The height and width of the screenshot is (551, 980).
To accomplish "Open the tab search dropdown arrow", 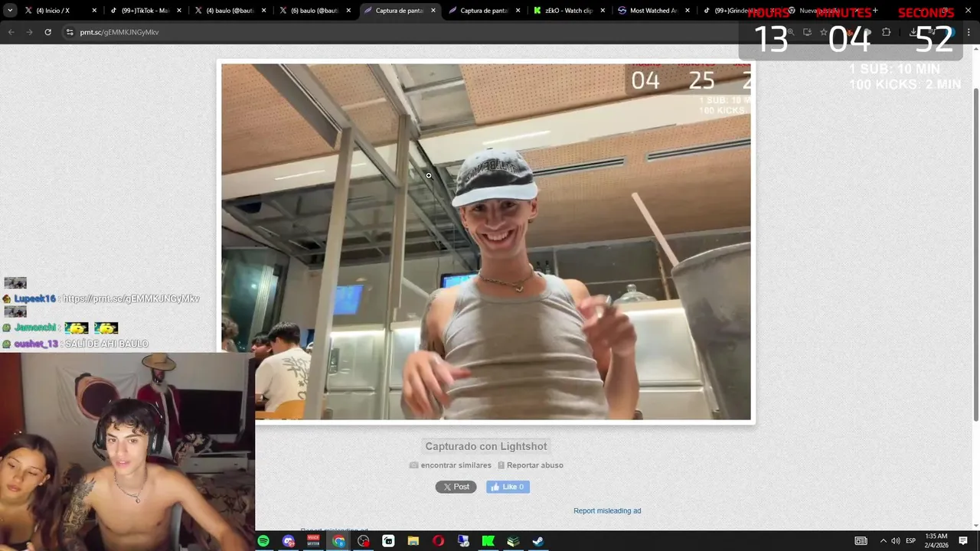I will [x=10, y=11].
